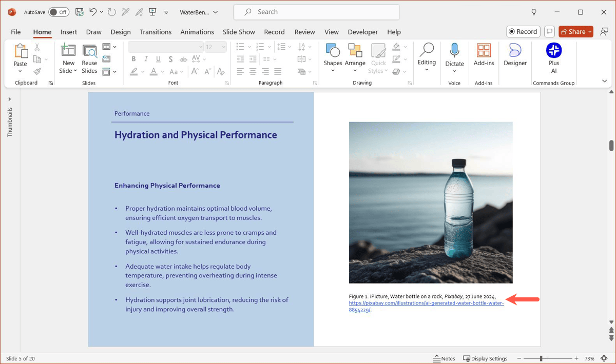The width and height of the screenshot is (616, 364).
Task: Toggle the Numbering list button
Action: pyautogui.click(x=260, y=47)
